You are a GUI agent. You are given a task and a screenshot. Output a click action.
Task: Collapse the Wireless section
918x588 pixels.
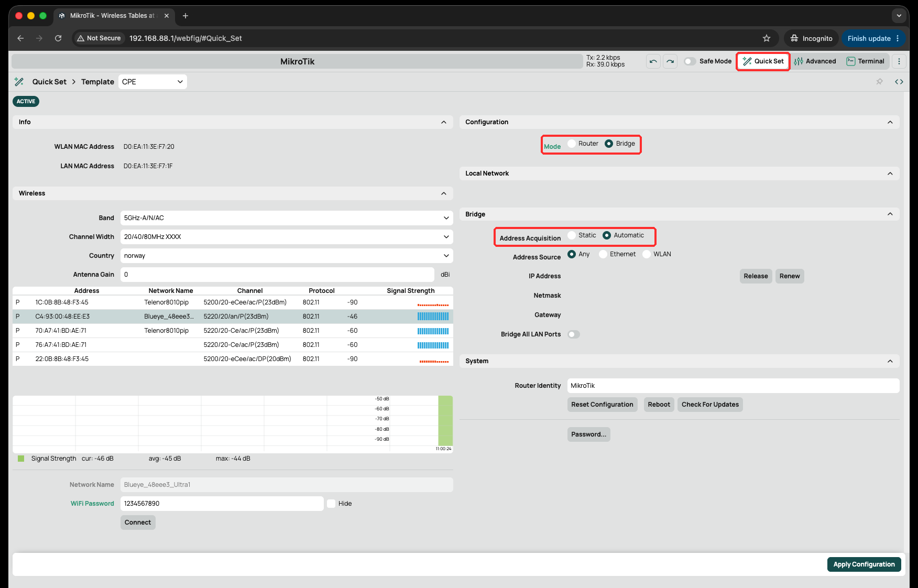444,193
